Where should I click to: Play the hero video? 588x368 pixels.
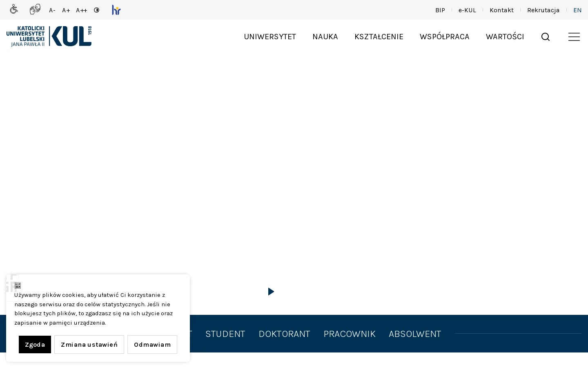271,292
